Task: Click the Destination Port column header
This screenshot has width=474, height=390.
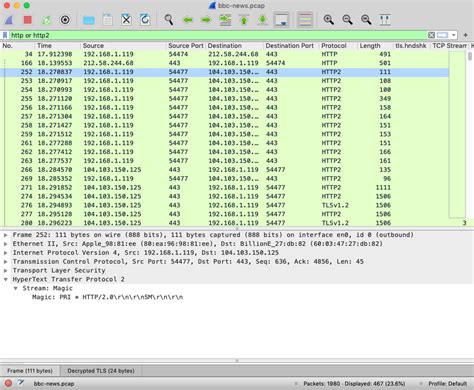Action: [291, 46]
